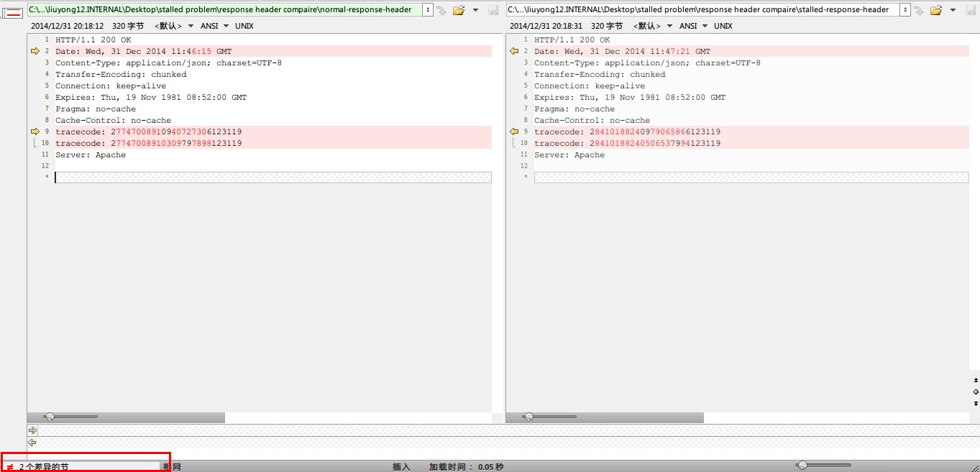Click left pane copy arrow at line 9
Image resolution: width=980 pixels, height=472 pixels.
click(x=35, y=131)
